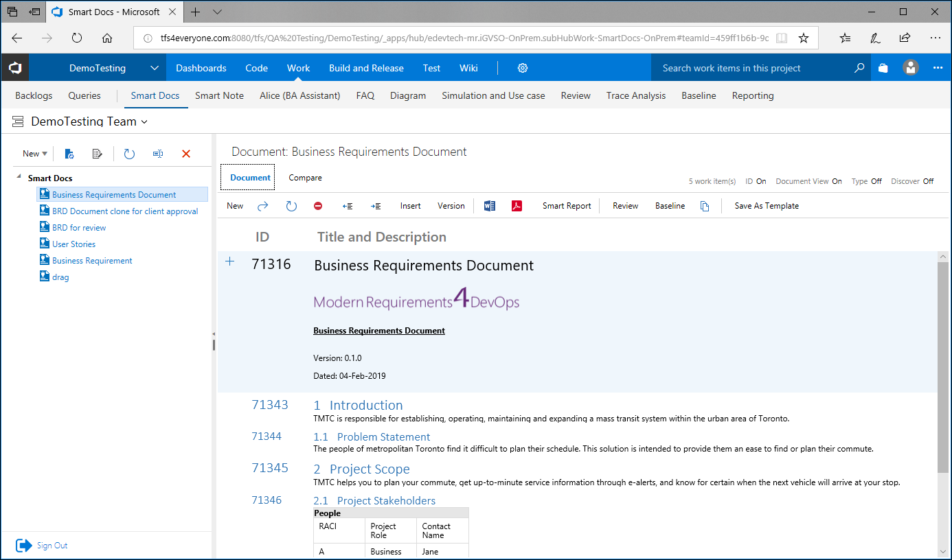Click the red remove circle icon in the document toolbar
This screenshot has width=952, height=560.
(x=318, y=206)
